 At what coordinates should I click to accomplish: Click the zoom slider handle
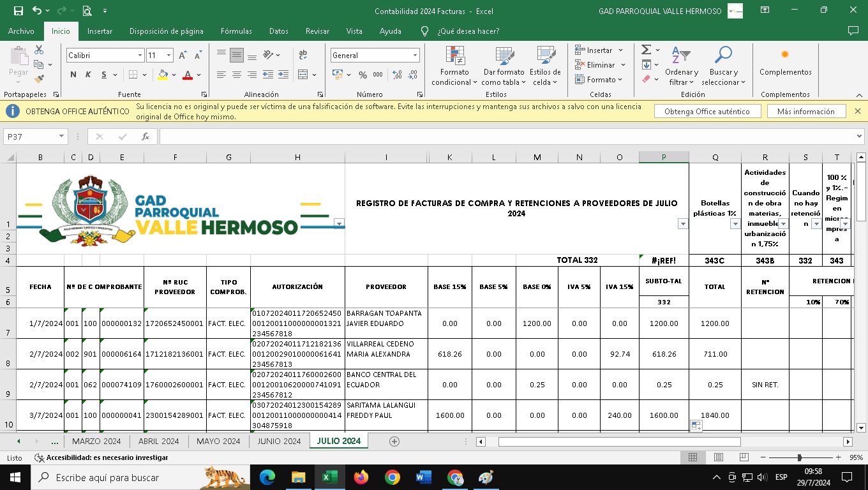(799, 457)
